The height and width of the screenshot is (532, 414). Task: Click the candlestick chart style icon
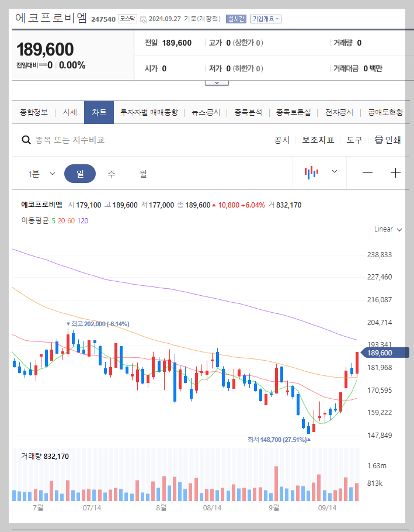tap(311, 171)
